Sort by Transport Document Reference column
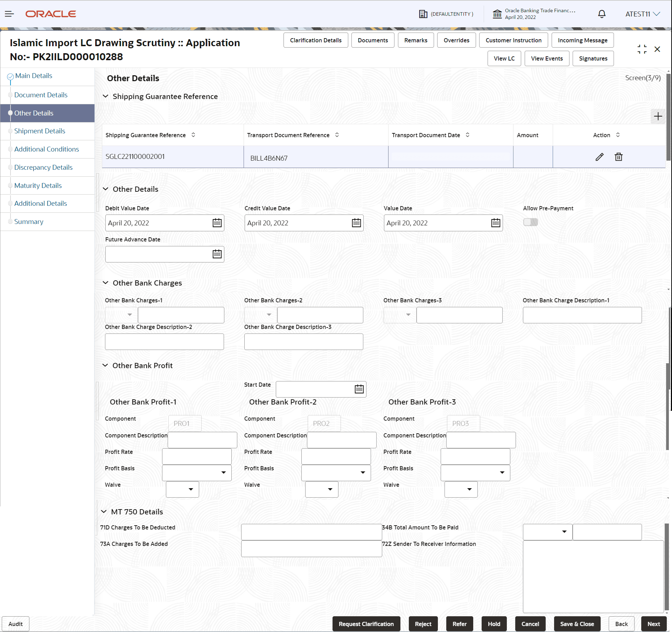Viewport: 672px width, 632px height. click(337, 135)
